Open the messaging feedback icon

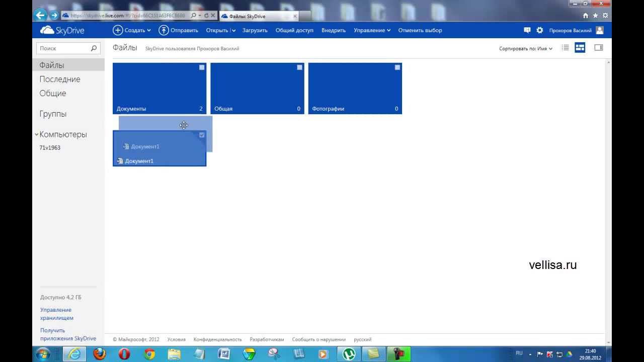pos(527,30)
